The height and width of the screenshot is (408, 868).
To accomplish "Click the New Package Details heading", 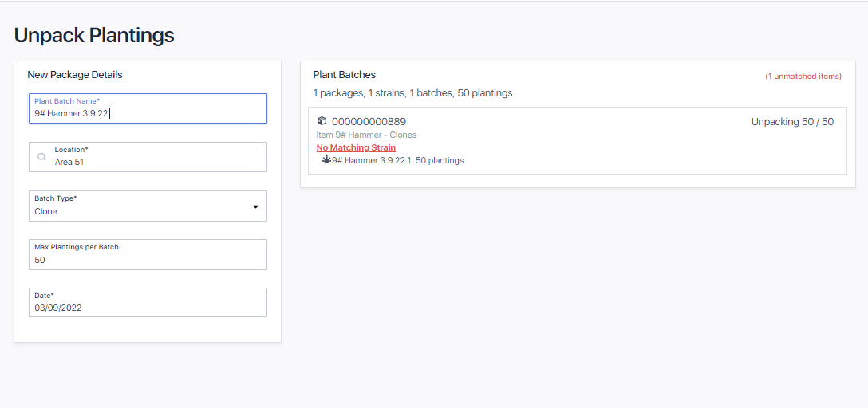I will (x=75, y=75).
